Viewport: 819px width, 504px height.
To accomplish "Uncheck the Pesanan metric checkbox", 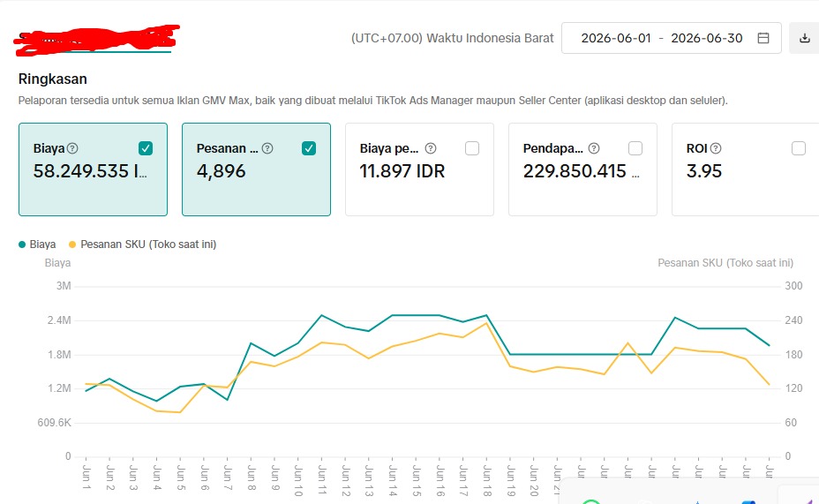I will [x=309, y=148].
